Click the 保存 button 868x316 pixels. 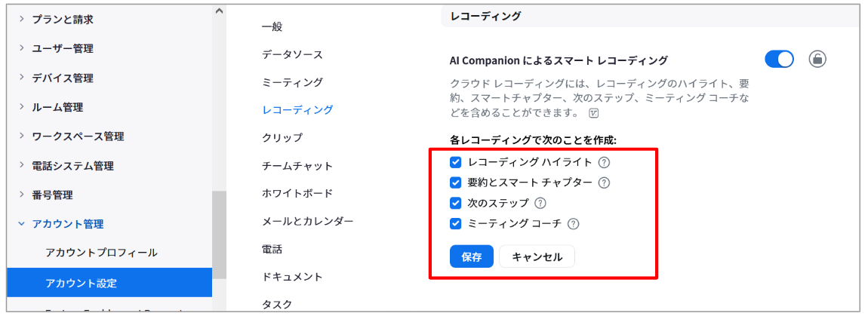tap(471, 256)
